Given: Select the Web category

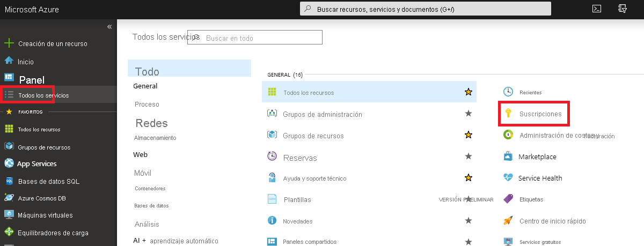Looking at the screenshot, I should 140,154.
